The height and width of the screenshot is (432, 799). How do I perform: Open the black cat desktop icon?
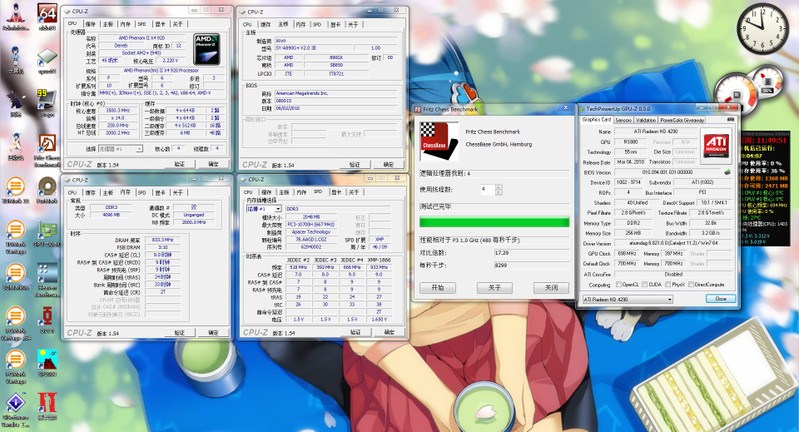click(15, 100)
